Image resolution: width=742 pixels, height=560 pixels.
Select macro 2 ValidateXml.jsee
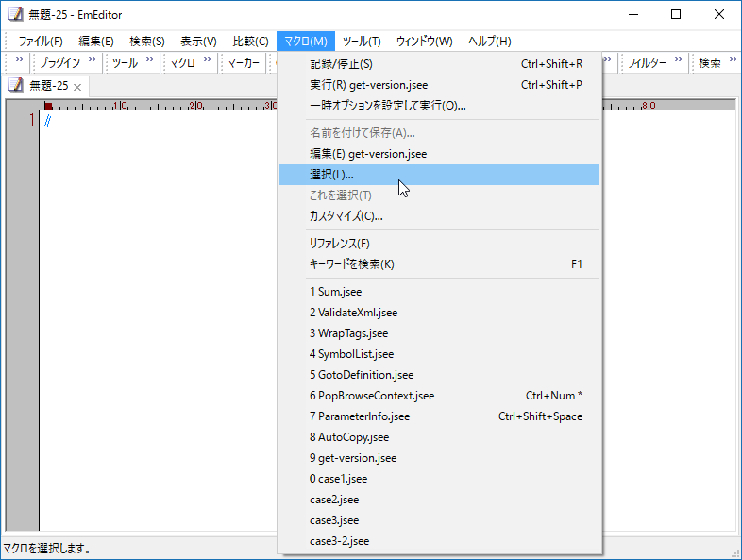click(439, 313)
